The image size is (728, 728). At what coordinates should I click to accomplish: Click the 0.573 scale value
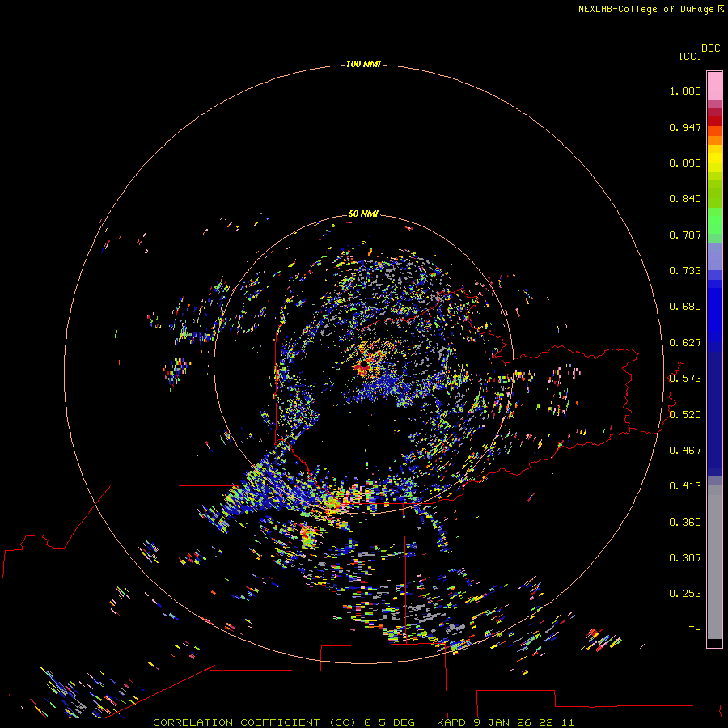(685, 379)
